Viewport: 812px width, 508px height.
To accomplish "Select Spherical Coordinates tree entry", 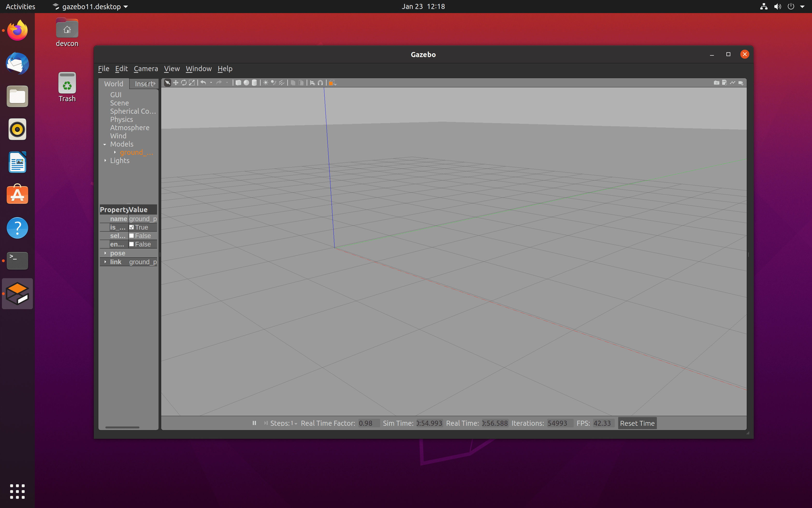I will pos(133,111).
